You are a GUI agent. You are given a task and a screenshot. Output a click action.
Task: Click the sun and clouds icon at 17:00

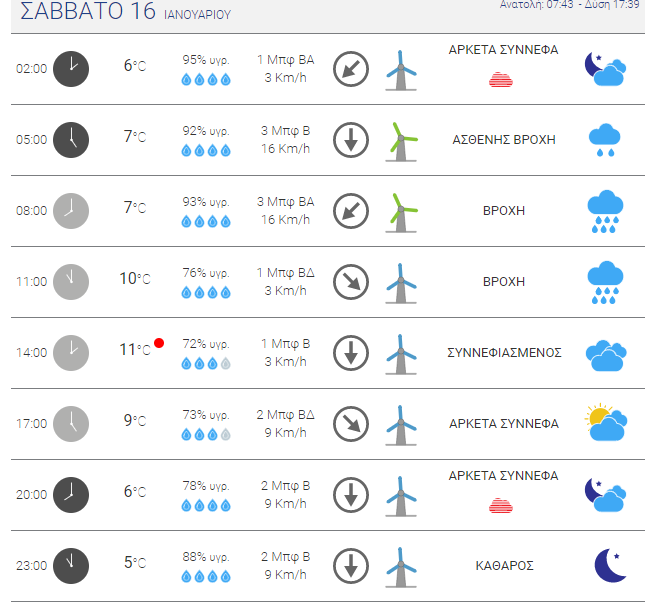click(606, 422)
